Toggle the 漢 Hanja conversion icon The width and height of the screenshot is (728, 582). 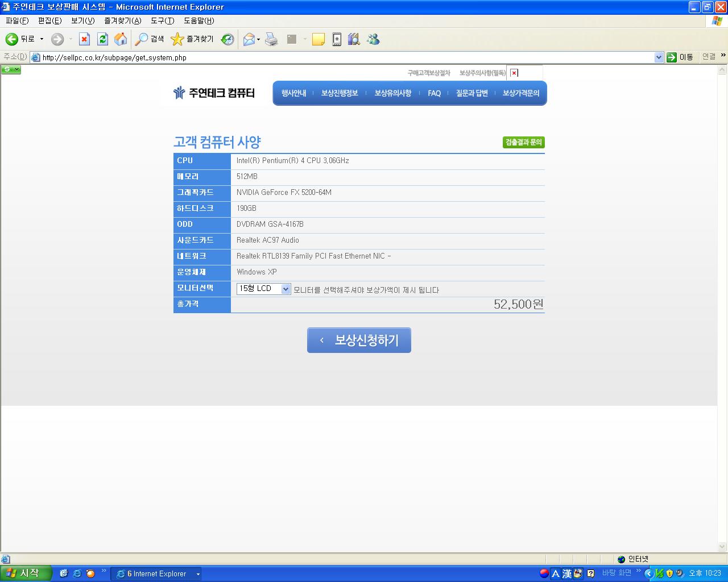(x=567, y=573)
